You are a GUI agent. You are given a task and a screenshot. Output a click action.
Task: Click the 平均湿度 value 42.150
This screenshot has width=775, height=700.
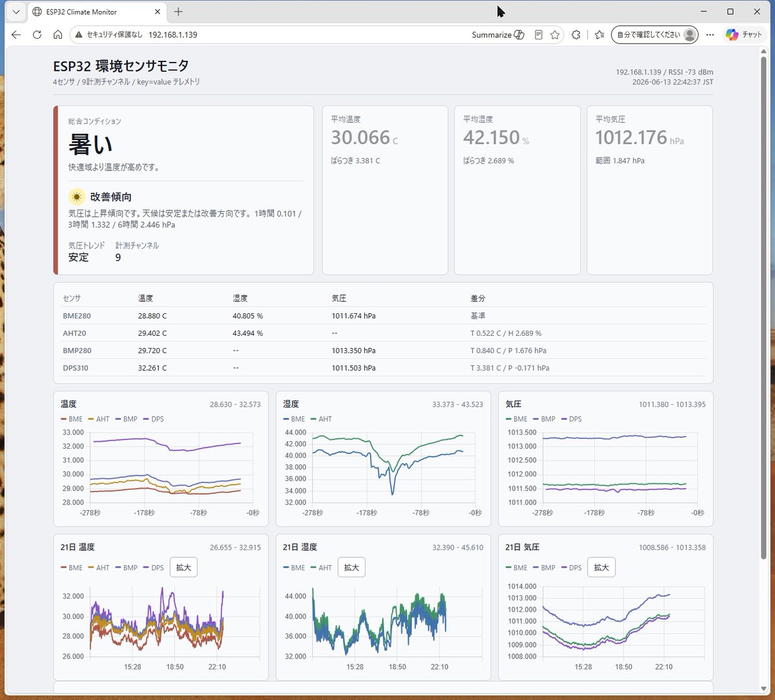tap(491, 138)
